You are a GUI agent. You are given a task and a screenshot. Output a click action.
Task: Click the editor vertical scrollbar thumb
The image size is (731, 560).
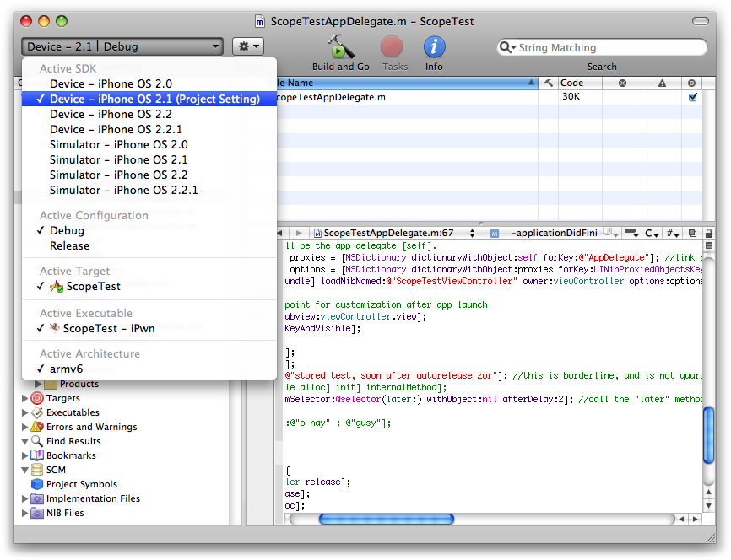click(708, 434)
